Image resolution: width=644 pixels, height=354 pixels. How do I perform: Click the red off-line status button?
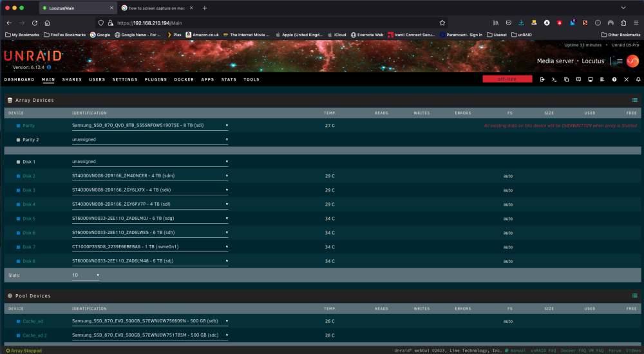(x=507, y=79)
